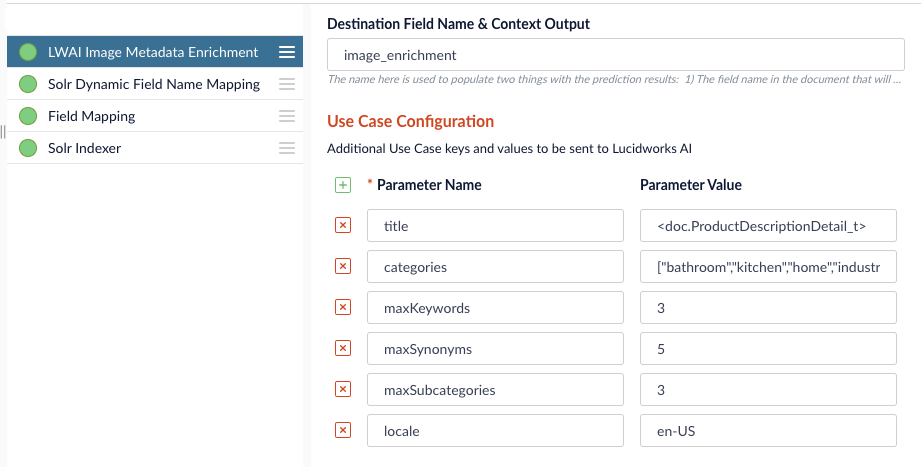Screen dimensions: 921x467
Task: Open Solr Dynamic Field Name Mapping stage
Action: 154,84
